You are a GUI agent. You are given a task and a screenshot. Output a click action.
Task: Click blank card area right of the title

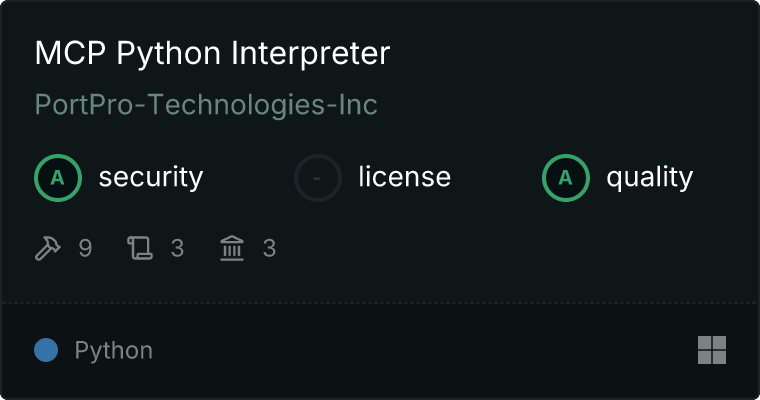(580, 54)
